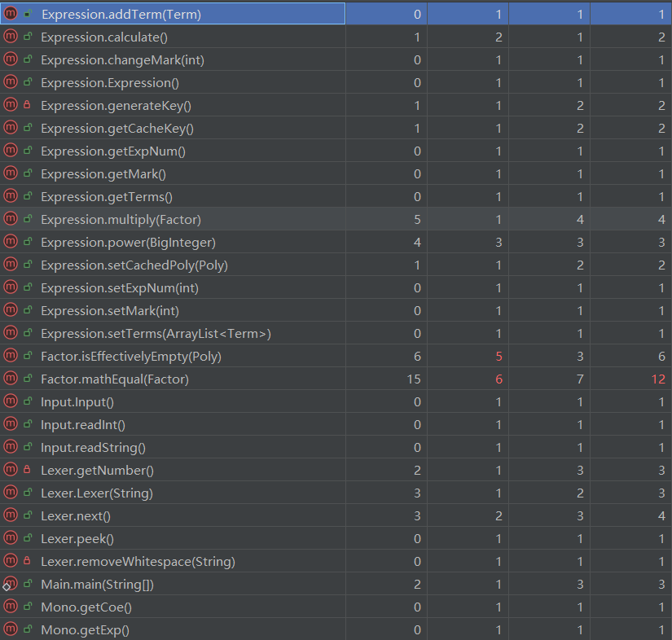The height and width of the screenshot is (640, 672).
Task: Click method icon beside Expression.changeMark(int)
Action: click(x=11, y=59)
